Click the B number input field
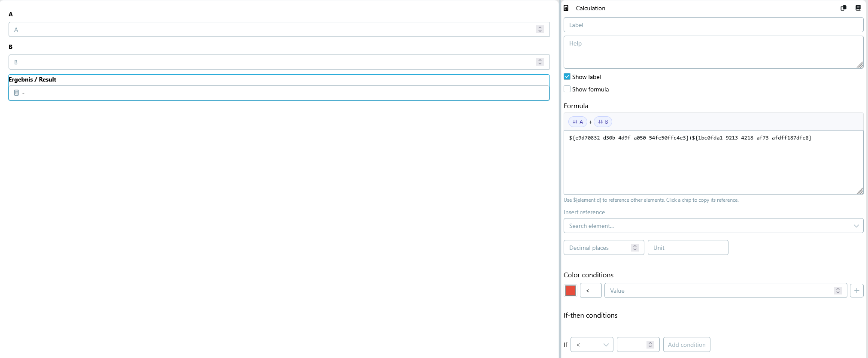The width and height of the screenshot is (868, 358). tap(279, 62)
